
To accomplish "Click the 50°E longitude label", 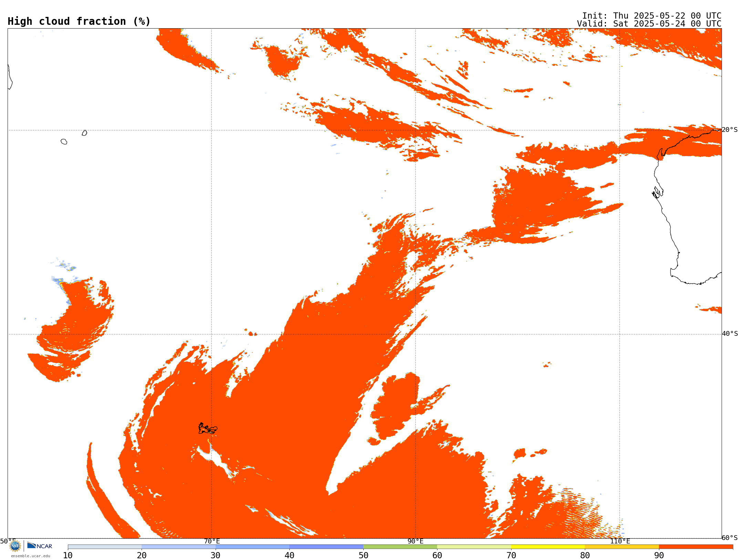I will click(8, 541).
